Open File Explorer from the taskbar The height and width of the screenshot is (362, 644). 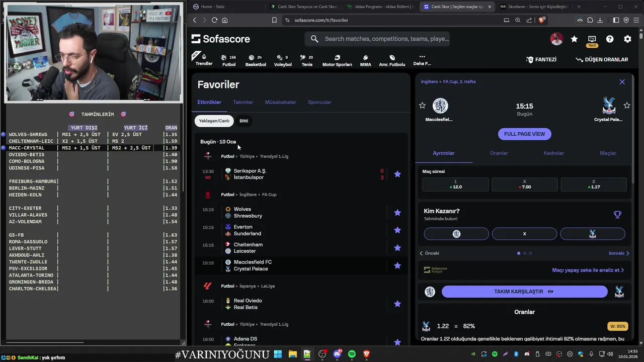pyautogui.click(x=292, y=354)
